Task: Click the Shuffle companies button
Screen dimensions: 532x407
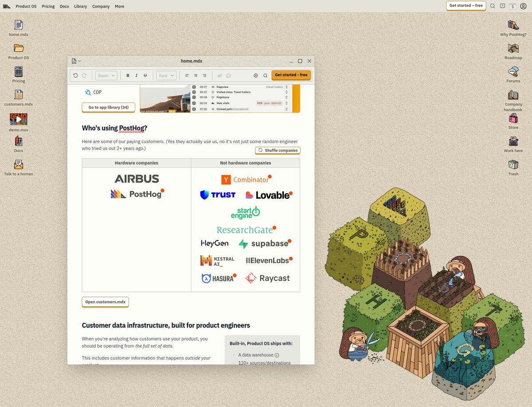Action: [278, 151]
